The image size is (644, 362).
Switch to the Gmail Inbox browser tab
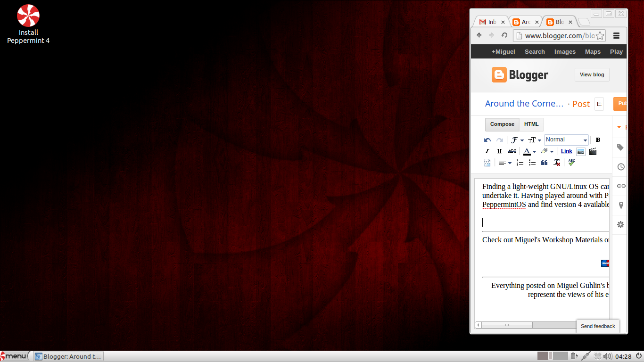(488, 22)
